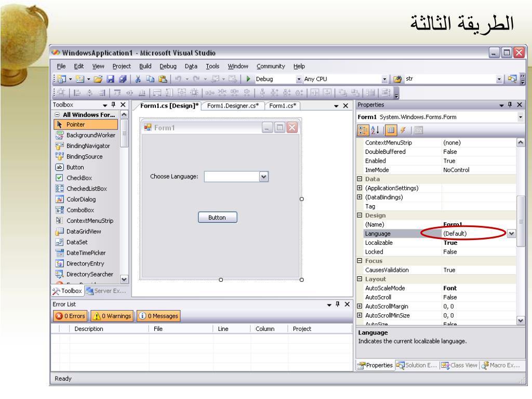Select DirectorySearcher in the Toolbox
The image size is (532, 399).
tap(86, 274)
